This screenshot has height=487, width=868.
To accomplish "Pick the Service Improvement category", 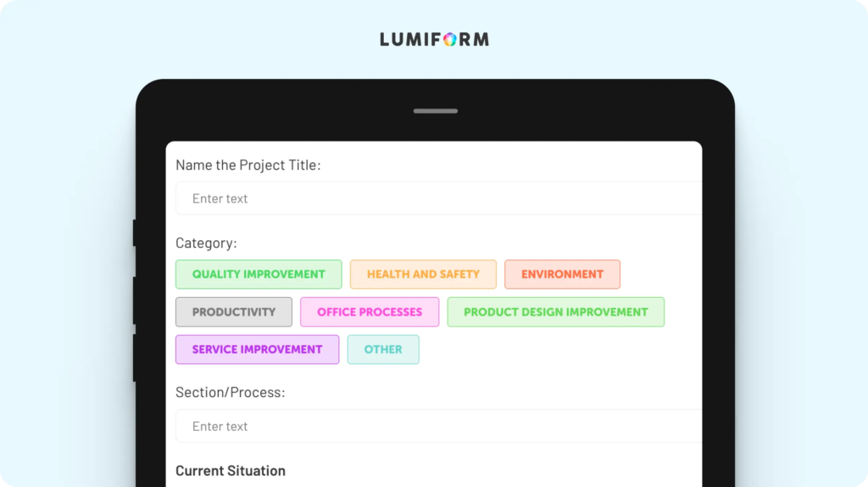I will [x=257, y=350].
